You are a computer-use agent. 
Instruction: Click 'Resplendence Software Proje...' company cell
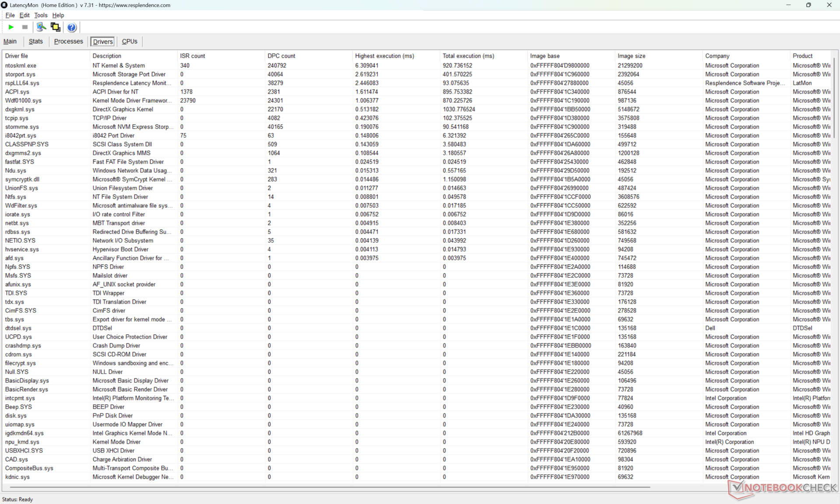click(745, 83)
